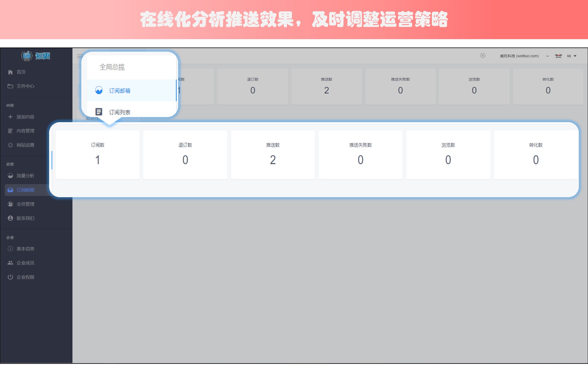
Task: Click the people icon for 企业成员
Action: pyautogui.click(x=10, y=263)
